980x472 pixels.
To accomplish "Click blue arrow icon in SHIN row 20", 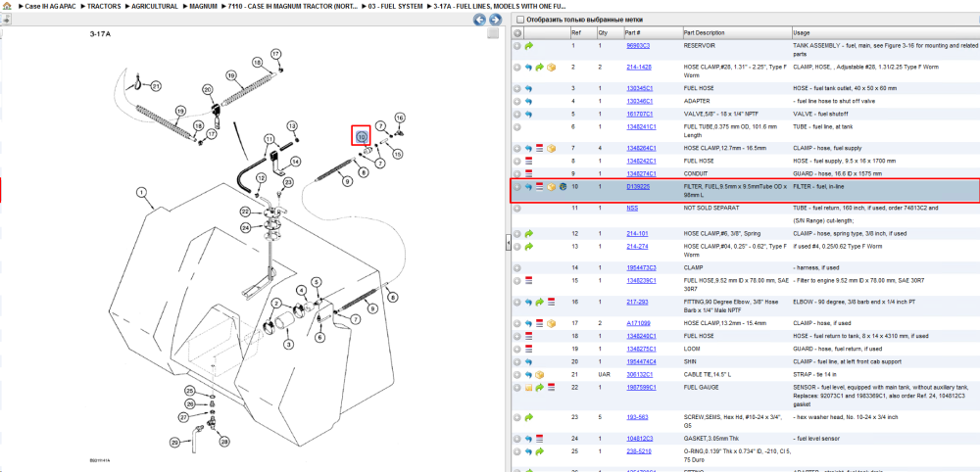I will point(529,361).
